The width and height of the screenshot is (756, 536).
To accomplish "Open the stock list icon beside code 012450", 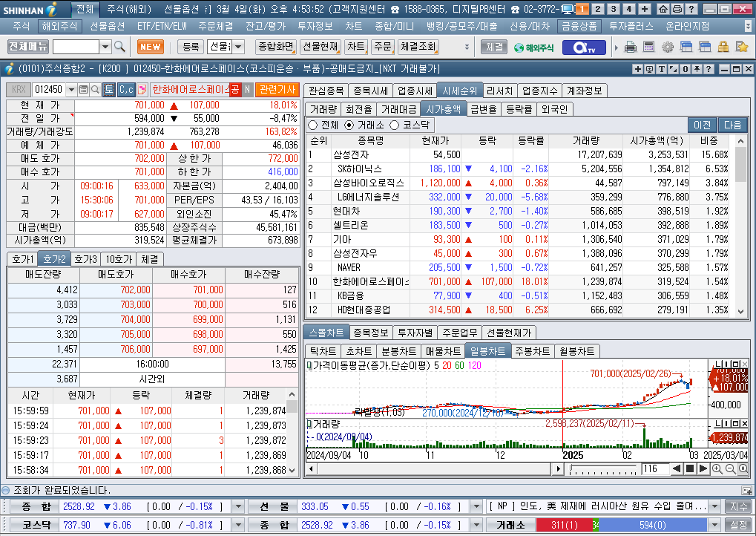I will tap(83, 89).
